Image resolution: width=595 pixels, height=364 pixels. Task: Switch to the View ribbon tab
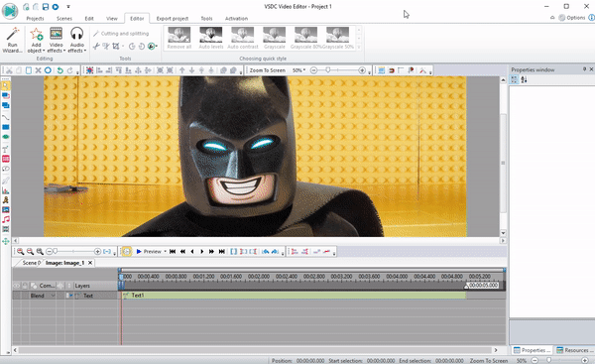click(111, 18)
